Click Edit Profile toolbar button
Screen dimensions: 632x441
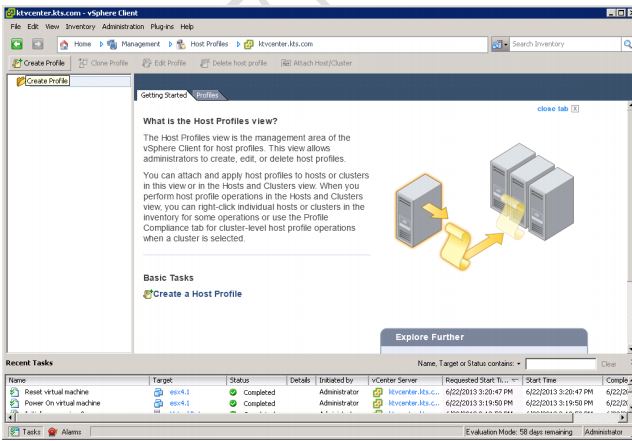pos(164,63)
